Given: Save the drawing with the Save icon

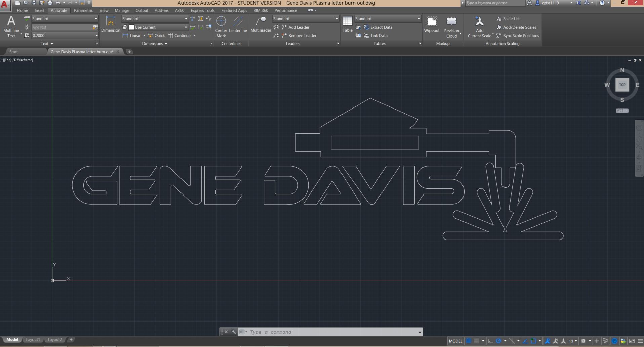Looking at the screenshot, I should click(x=34, y=3).
